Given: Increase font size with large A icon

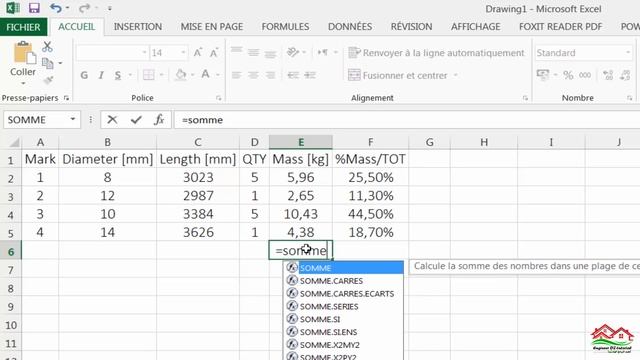Looking at the screenshot, I should click(198, 53).
